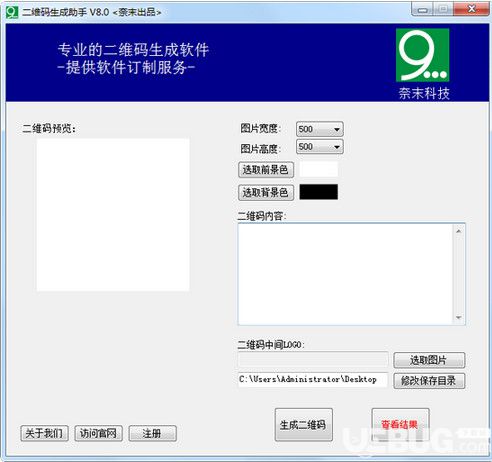This screenshot has width=492, height=462.
Task: Click the save directory path field
Action: point(313,380)
